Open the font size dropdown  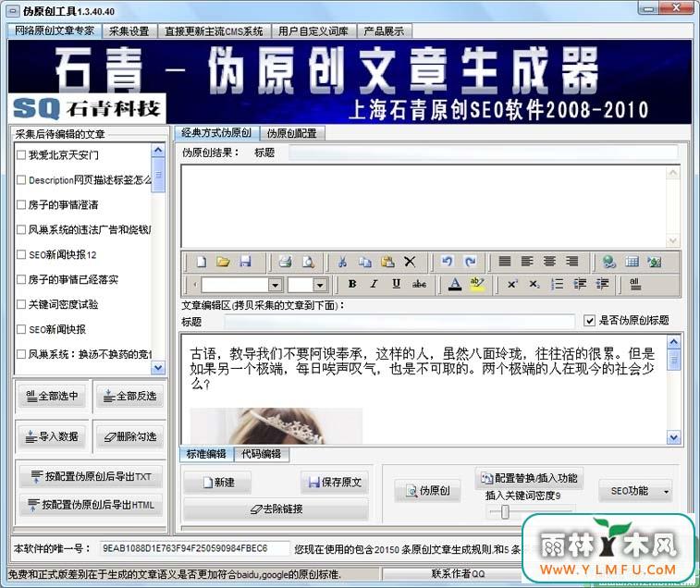click(x=320, y=285)
